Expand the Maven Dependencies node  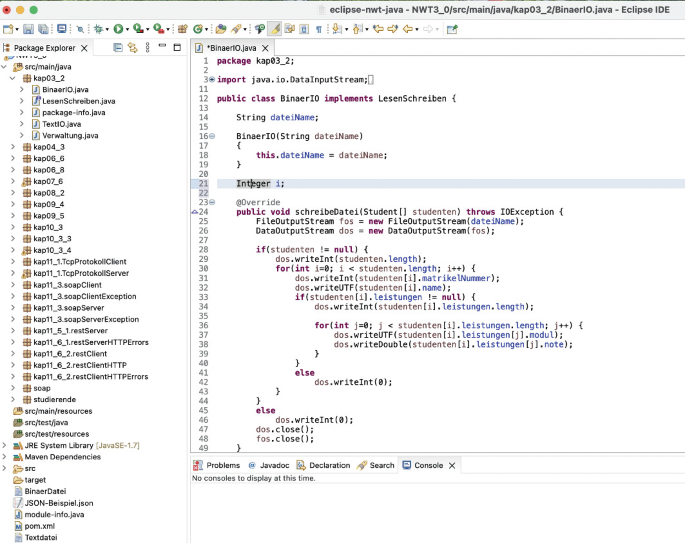[5, 457]
